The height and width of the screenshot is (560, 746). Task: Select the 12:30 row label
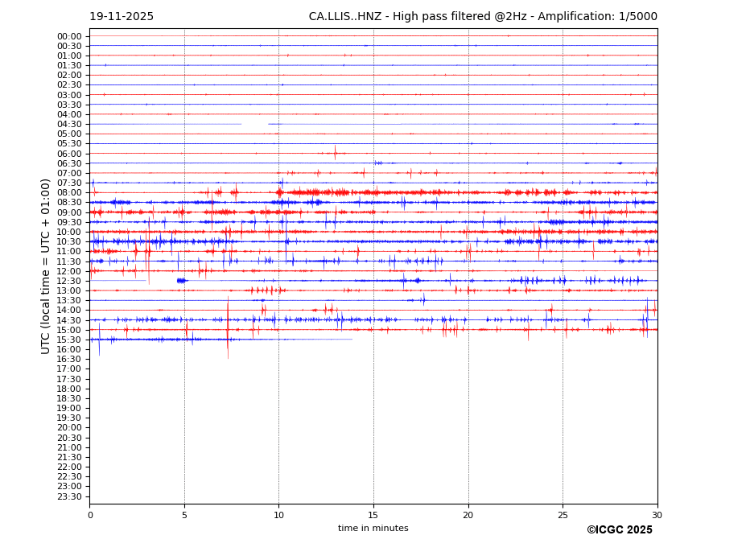pyautogui.click(x=69, y=281)
